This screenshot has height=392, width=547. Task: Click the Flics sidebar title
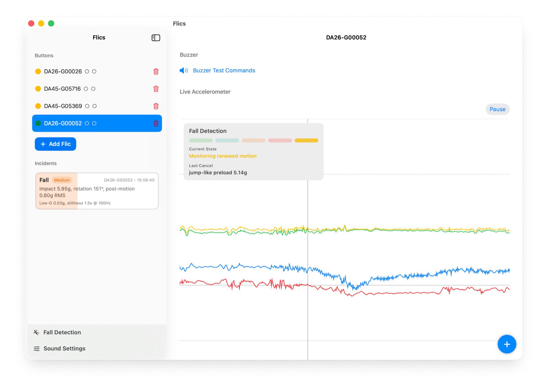[x=99, y=38]
